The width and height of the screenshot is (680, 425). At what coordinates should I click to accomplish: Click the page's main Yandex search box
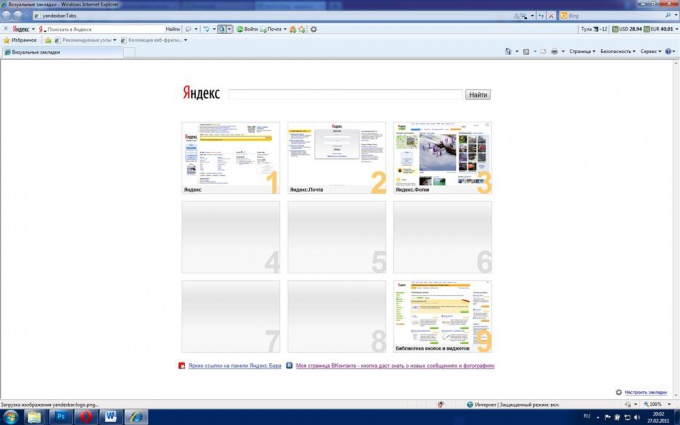346,94
